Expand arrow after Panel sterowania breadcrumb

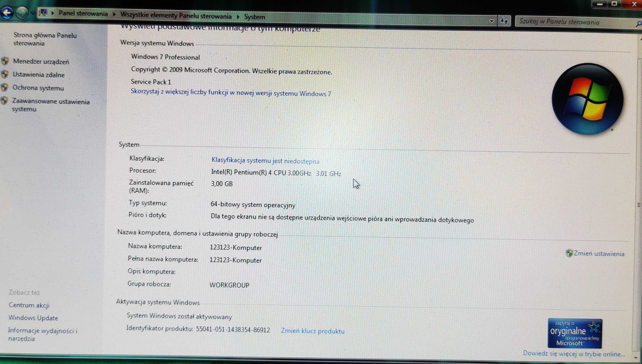(114, 14)
